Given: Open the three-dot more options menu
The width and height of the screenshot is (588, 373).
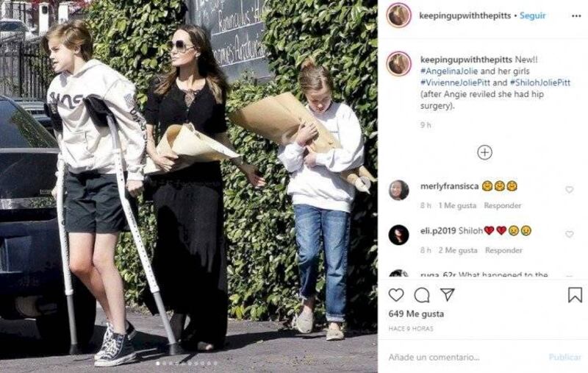Looking at the screenshot, I should [576, 15].
